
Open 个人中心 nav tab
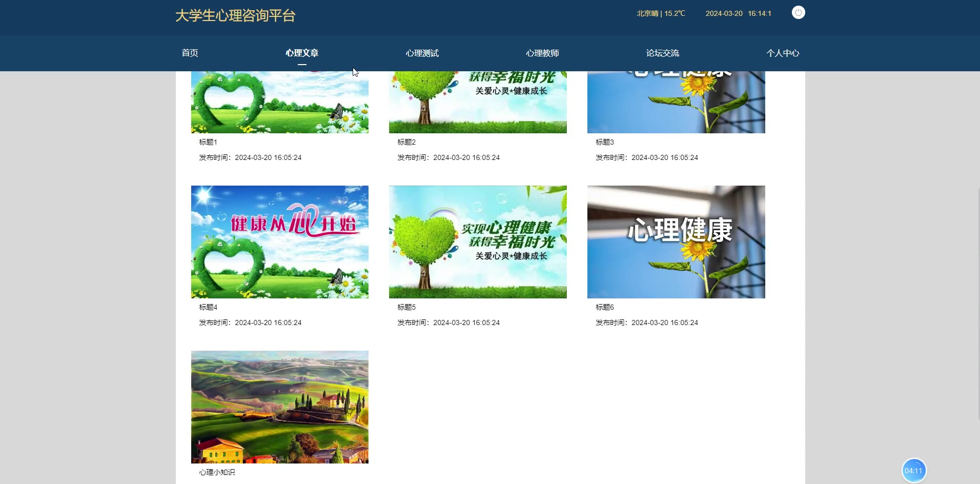point(783,53)
